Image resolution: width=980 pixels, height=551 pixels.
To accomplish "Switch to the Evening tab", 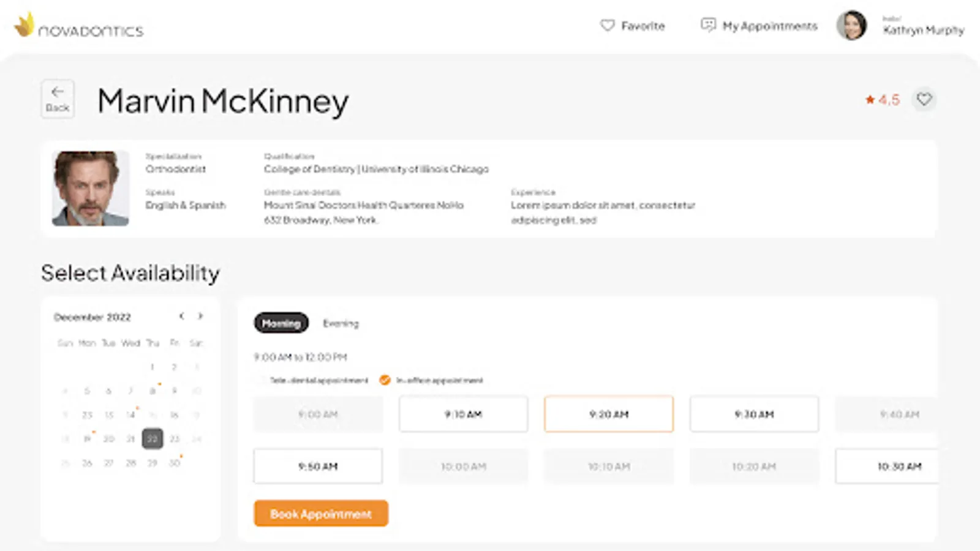I will click(341, 323).
